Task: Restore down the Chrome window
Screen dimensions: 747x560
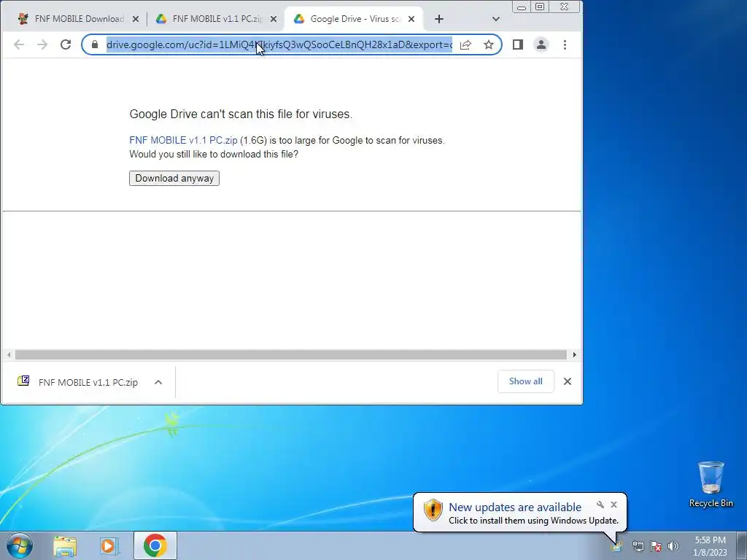Action: (540, 7)
